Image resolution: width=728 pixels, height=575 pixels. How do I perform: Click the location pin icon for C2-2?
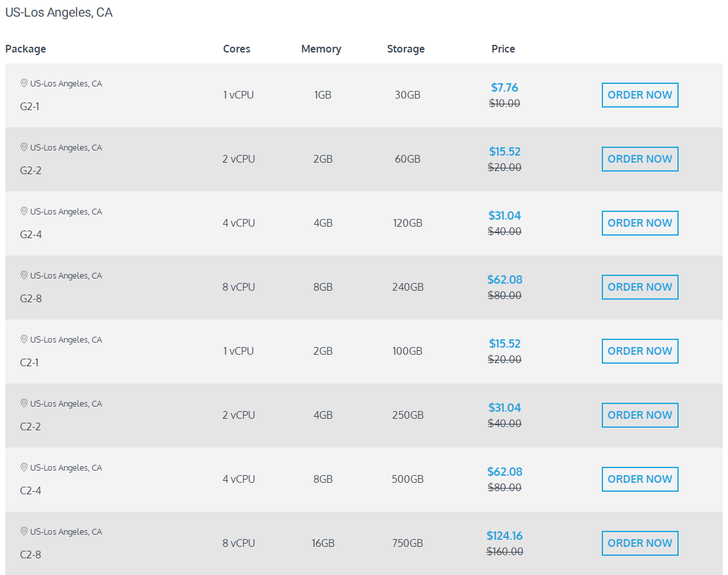24,403
